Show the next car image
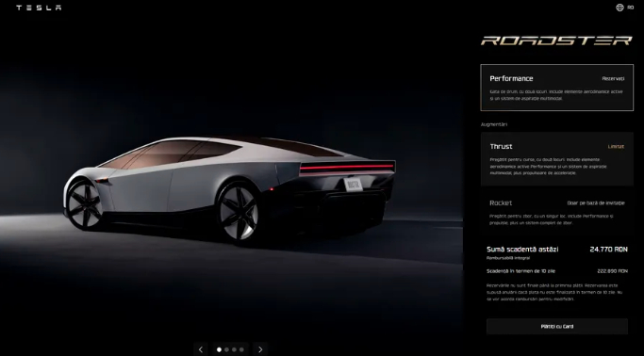 coord(260,349)
